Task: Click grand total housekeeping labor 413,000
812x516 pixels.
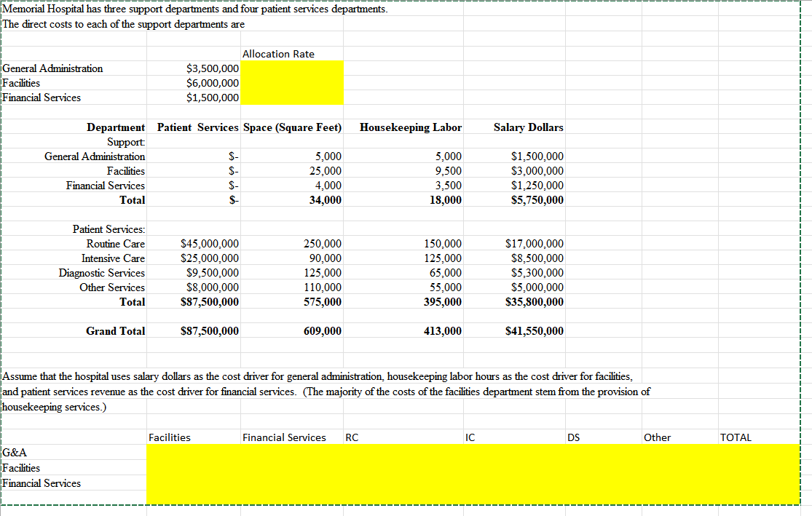Action: pyautogui.click(x=443, y=330)
